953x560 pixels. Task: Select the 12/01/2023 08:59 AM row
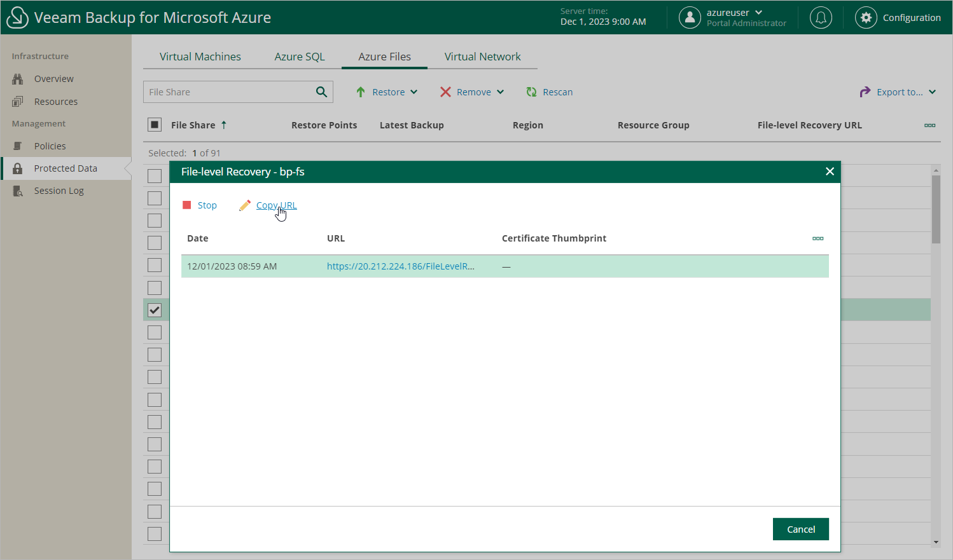pyautogui.click(x=505, y=266)
